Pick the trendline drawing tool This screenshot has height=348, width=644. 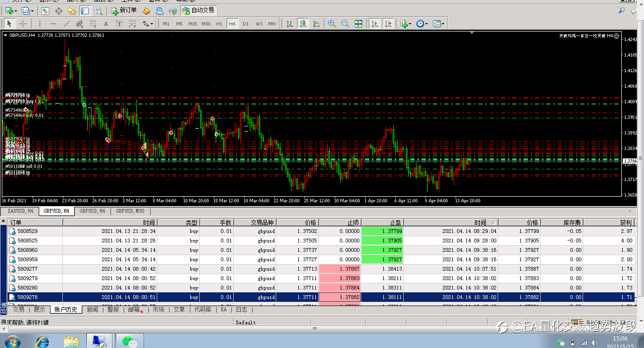point(66,24)
